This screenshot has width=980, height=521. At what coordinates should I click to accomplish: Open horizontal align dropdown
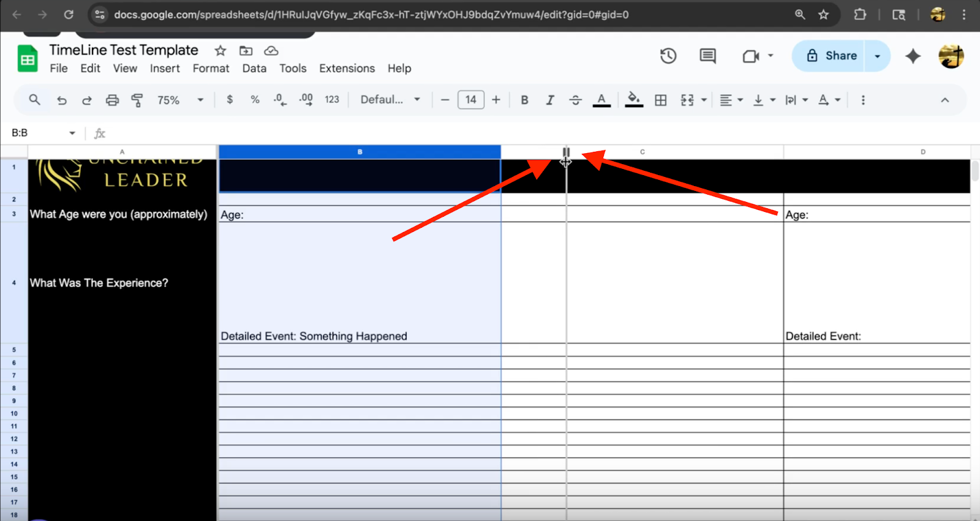coord(731,100)
